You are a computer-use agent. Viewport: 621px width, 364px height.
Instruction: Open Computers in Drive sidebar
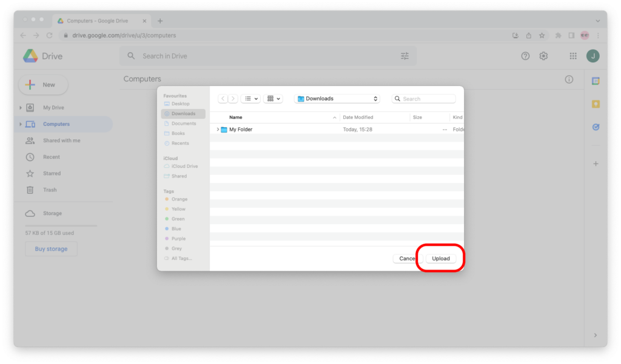tap(56, 124)
